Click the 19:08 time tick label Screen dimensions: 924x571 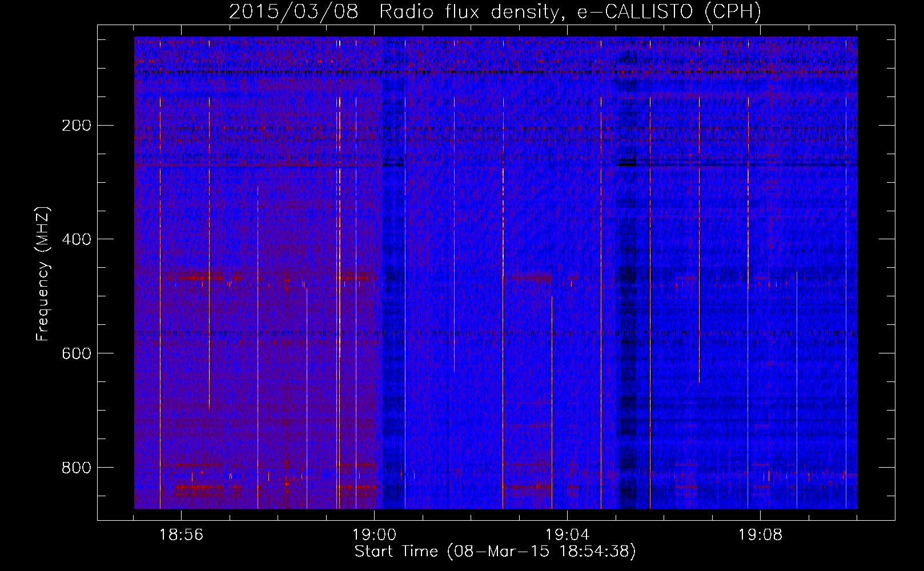tap(760, 535)
